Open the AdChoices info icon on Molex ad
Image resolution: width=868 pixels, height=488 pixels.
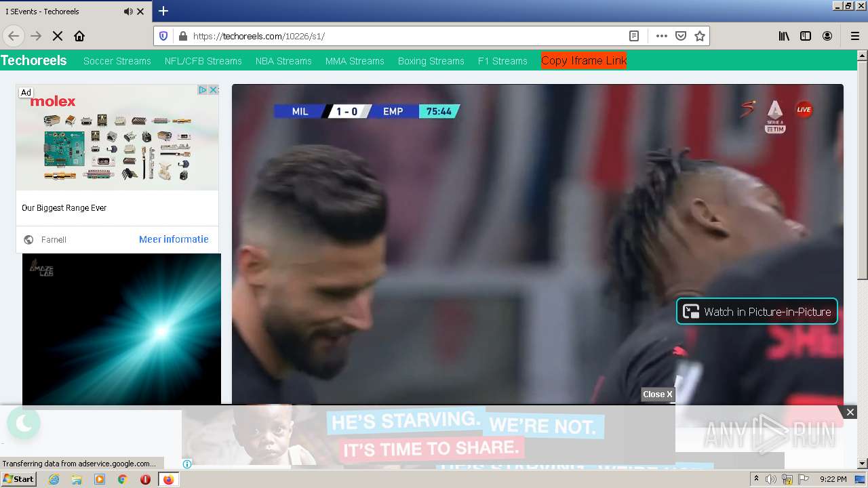tap(202, 90)
